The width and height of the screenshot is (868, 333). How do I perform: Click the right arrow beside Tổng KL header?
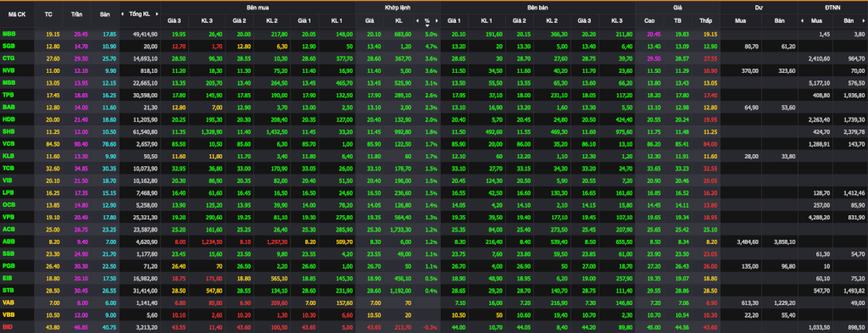tap(157, 14)
